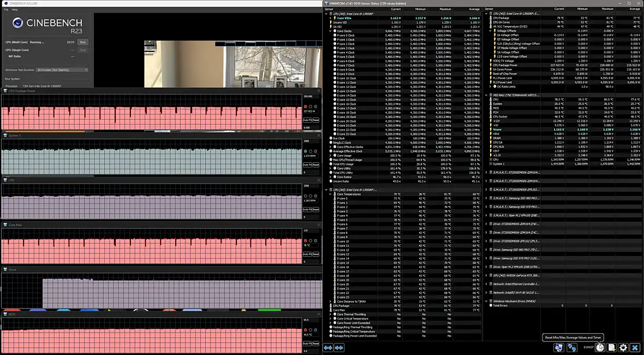Viewport: 644px width, 355px height.
Task: Click the CPU Package Power graph window icon
Action: 5,91
